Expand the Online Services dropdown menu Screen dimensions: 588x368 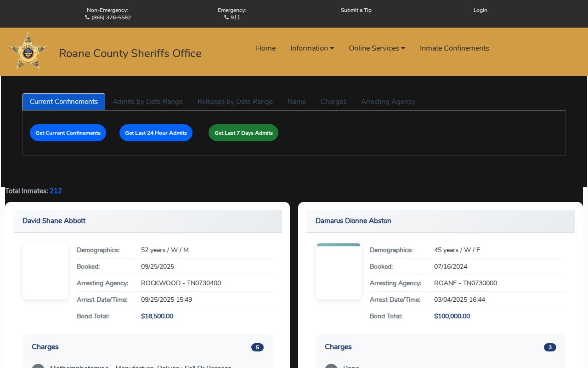tap(377, 48)
